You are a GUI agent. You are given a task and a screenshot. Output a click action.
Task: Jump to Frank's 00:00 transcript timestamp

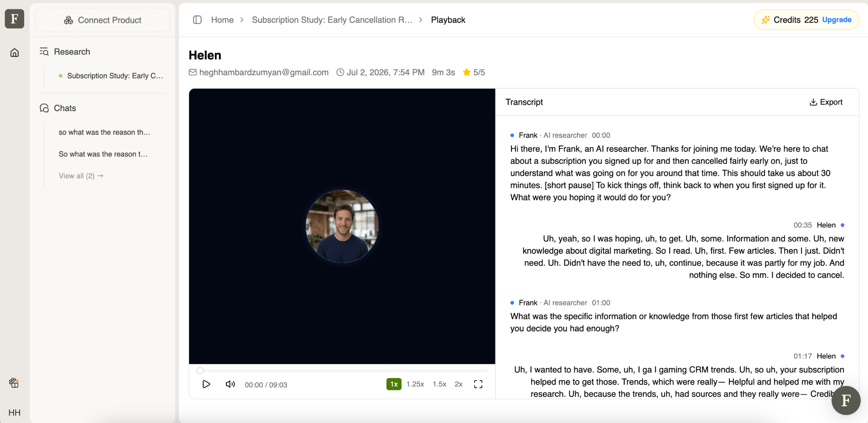601,135
